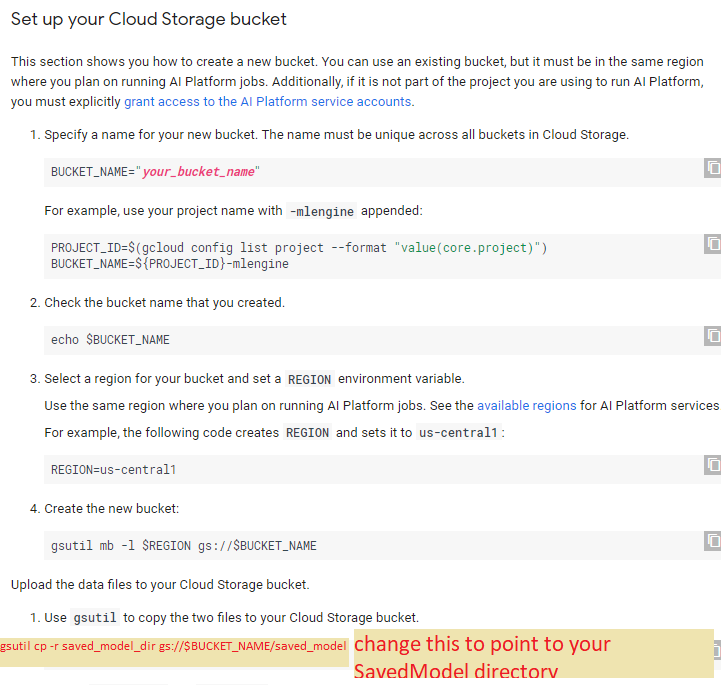
Task: Copy the your_bucket_name code snippet
Action: coord(712,168)
